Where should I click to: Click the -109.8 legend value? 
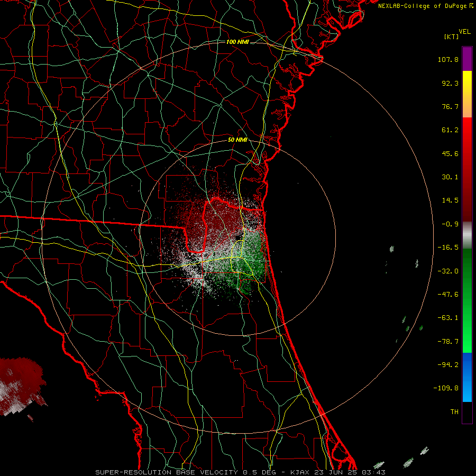(x=446, y=388)
